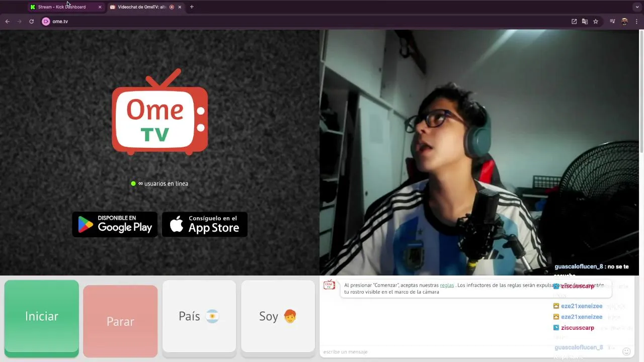Open site info icon beside ome.tv address

(x=46, y=22)
